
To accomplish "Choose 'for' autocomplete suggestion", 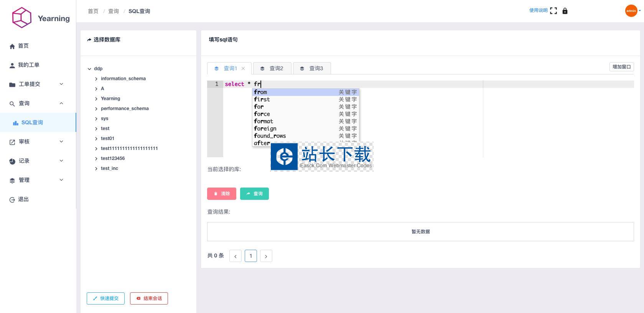I will 306,107.
